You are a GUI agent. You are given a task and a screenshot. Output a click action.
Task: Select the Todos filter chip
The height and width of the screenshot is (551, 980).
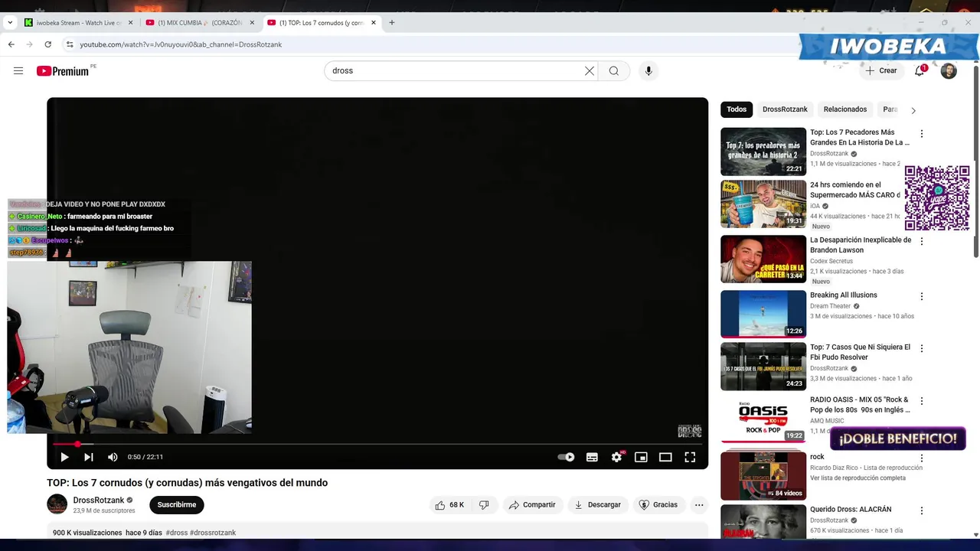click(x=737, y=109)
